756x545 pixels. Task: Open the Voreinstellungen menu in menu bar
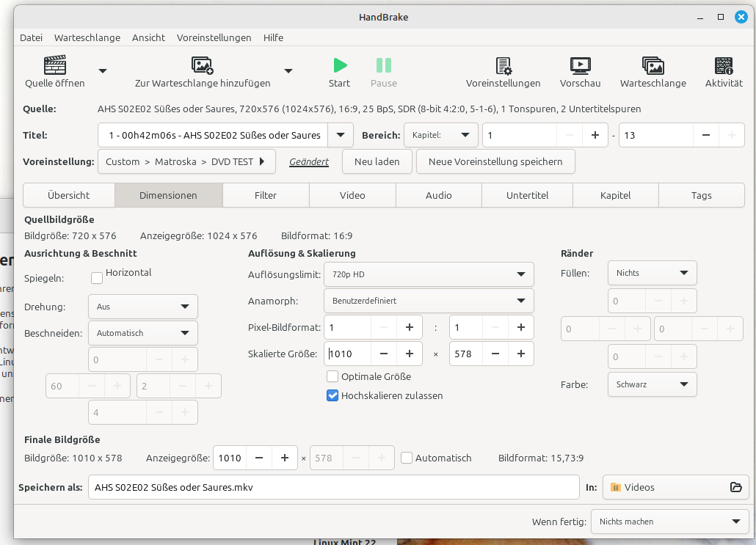coord(214,37)
